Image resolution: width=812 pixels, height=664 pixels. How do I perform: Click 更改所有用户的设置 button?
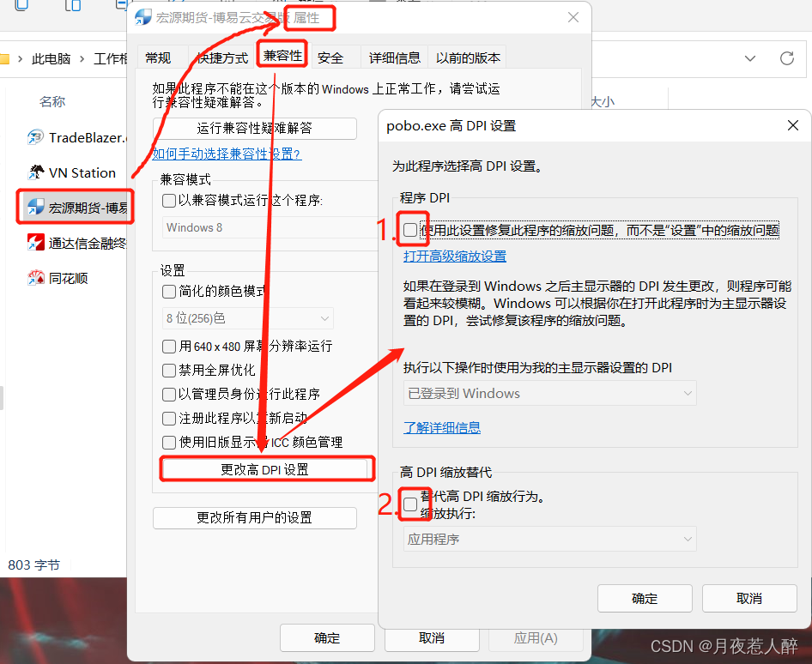coord(254,517)
